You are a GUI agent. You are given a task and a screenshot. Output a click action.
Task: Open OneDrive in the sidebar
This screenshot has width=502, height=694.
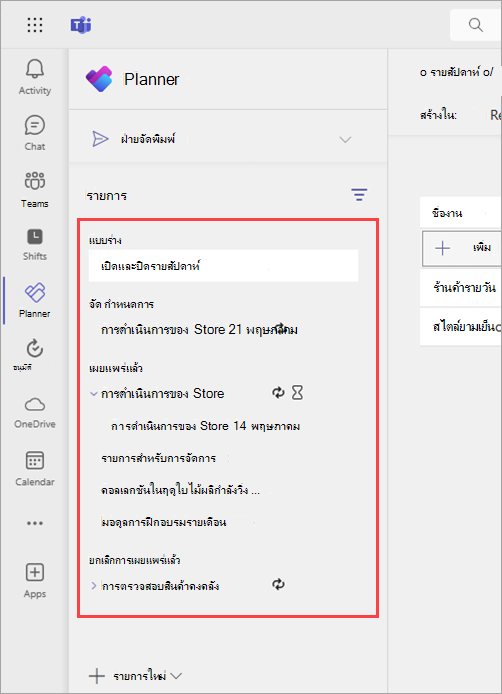pyautogui.click(x=35, y=413)
